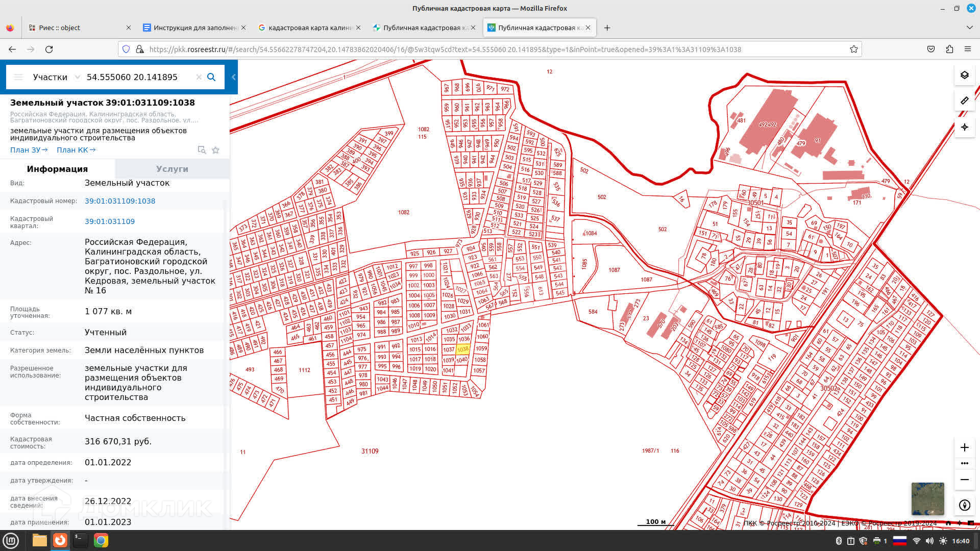Zoom in with the plus button
This screenshot has width=980, height=551.
(x=964, y=447)
